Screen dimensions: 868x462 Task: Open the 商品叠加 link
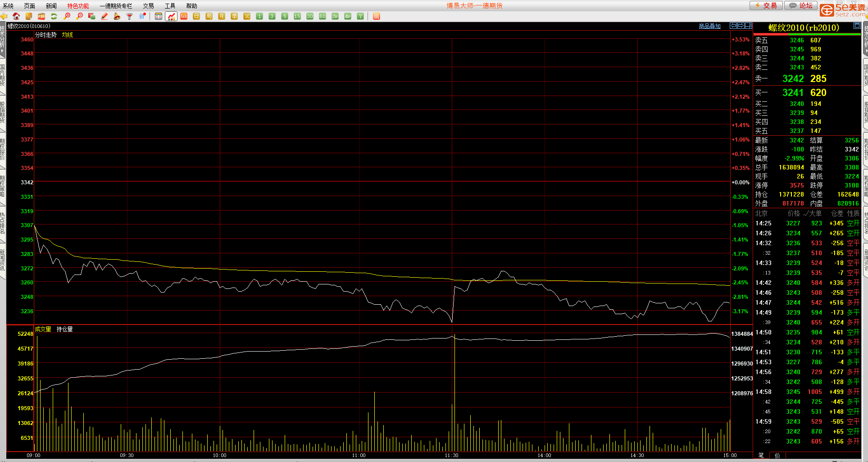pyautogui.click(x=709, y=26)
